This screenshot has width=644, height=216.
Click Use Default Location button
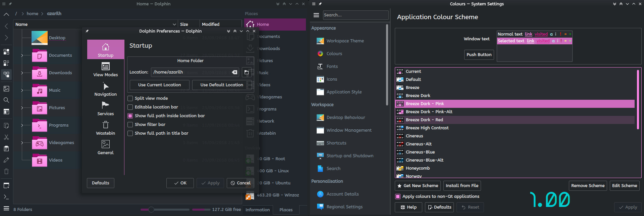(x=222, y=85)
